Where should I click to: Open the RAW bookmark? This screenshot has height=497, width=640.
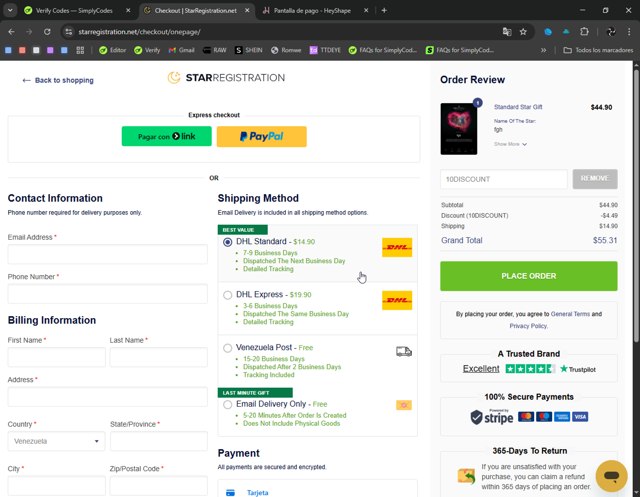click(215, 50)
